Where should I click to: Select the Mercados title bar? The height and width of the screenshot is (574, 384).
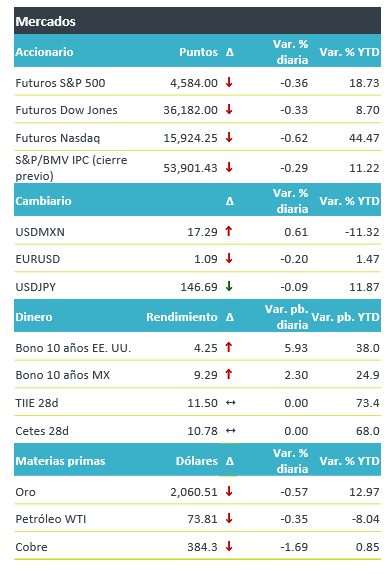tap(197, 21)
